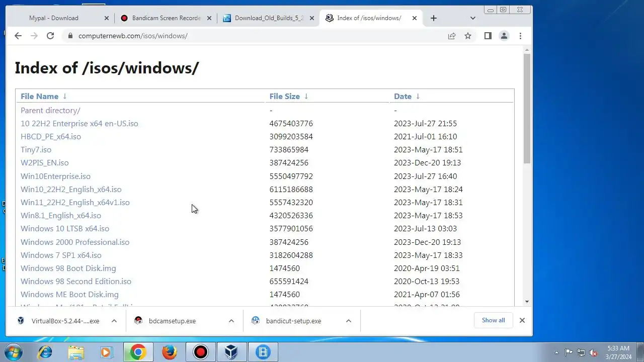Click the page vertical scrollbar thumb

pyautogui.click(x=527, y=108)
